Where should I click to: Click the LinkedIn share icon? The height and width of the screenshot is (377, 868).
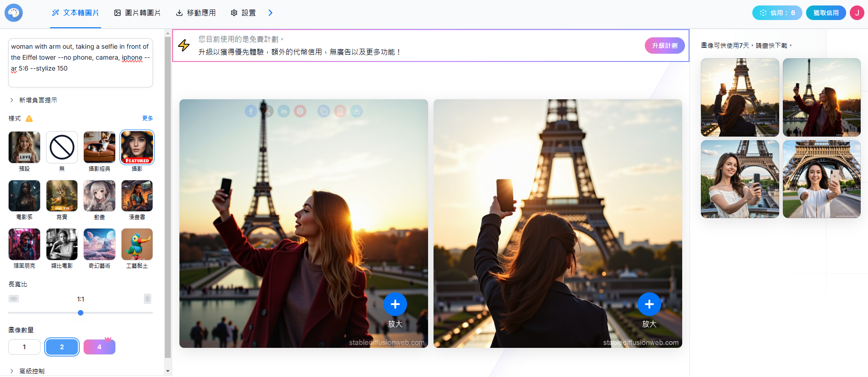click(x=284, y=111)
